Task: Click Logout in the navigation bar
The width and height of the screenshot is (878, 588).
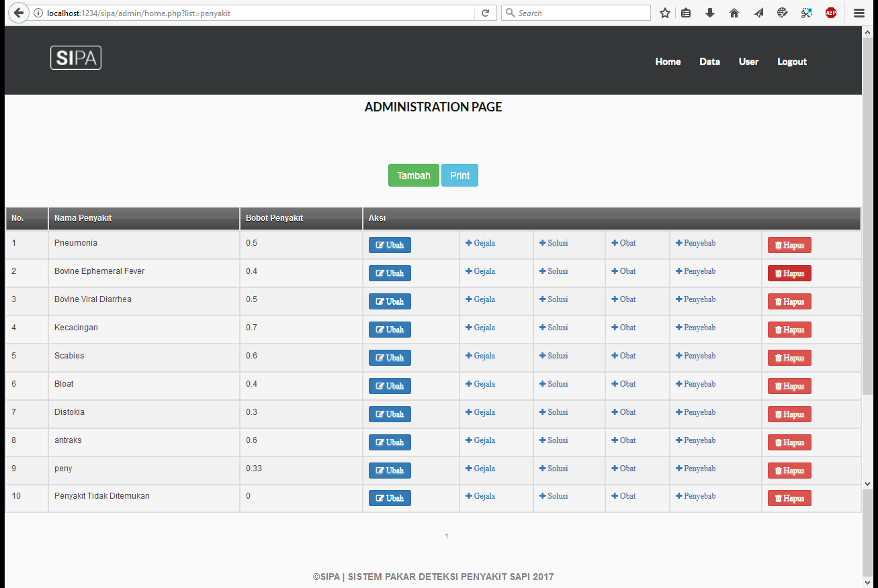Action: pyautogui.click(x=792, y=62)
